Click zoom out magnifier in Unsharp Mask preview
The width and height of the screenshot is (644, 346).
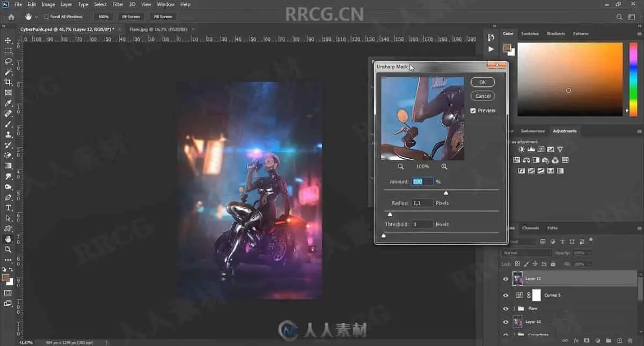tap(401, 166)
